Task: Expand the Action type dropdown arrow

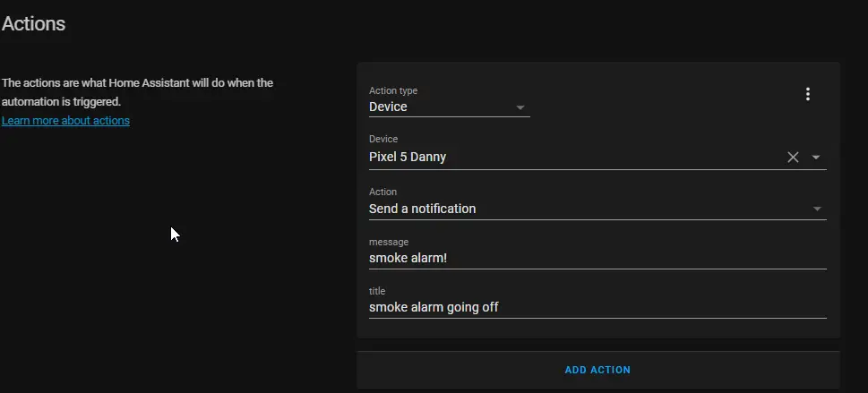Action: [520, 107]
